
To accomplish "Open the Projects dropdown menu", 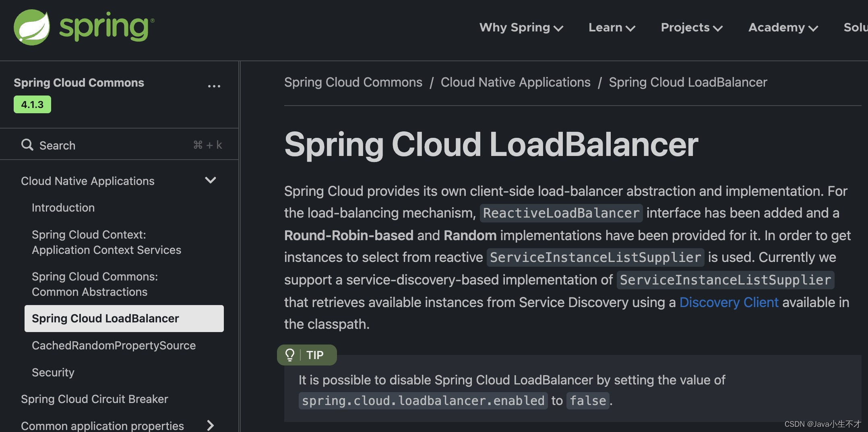I will pyautogui.click(x=692, y=27).
